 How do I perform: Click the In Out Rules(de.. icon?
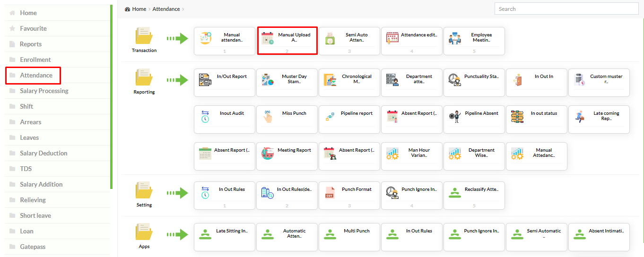268,193
